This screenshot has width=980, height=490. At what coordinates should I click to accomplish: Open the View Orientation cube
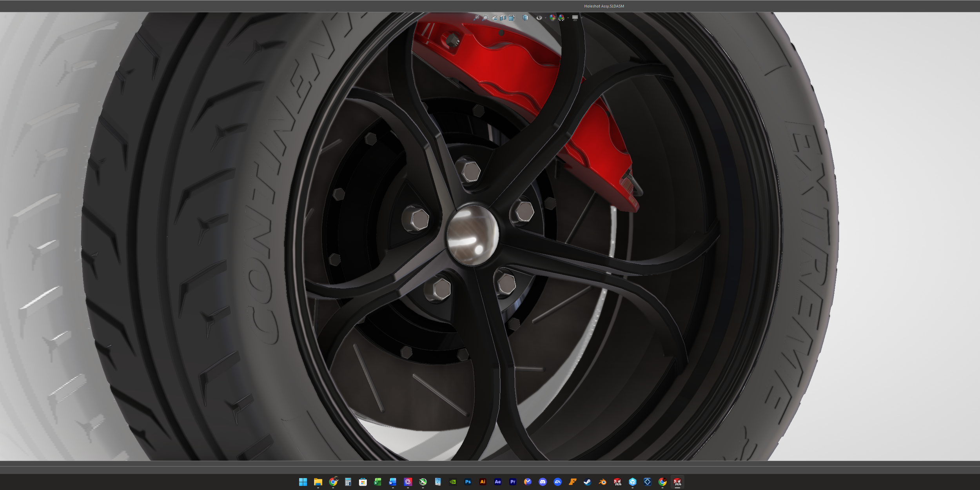[x=512, y=18]
